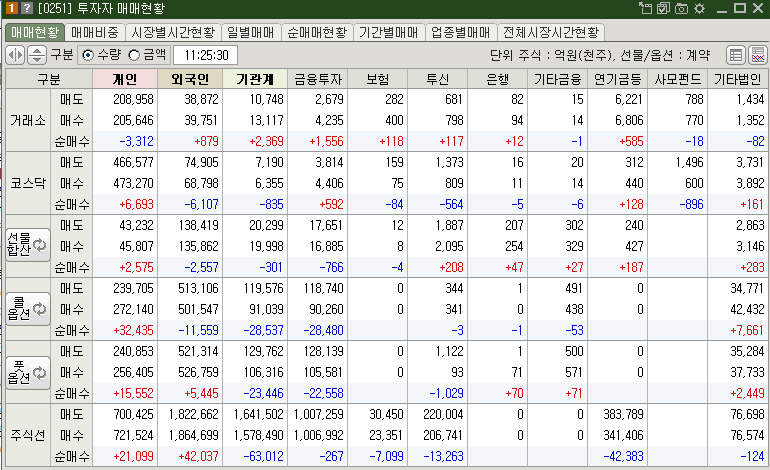Switch to table list view icon
The image size is (770, 470).
point(736,55)
